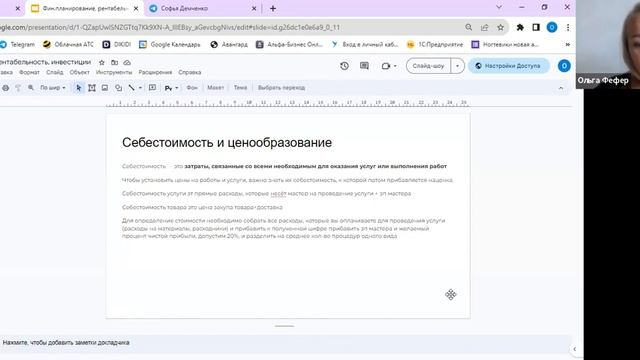Activate the paint format tool
640x360 pixels.
(18, 88)
